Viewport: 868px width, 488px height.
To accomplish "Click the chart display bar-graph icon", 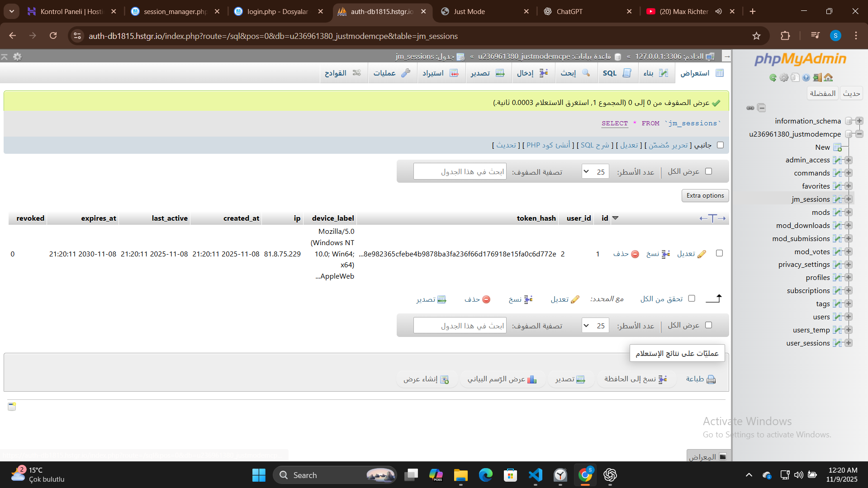I will point(532,379).
